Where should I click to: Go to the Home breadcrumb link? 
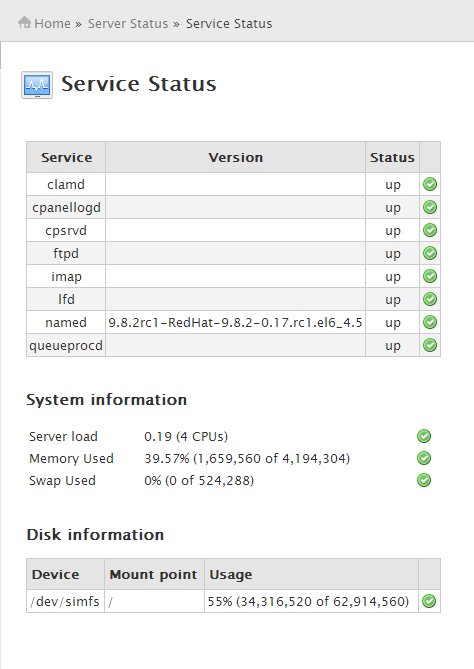coord(52,23)
